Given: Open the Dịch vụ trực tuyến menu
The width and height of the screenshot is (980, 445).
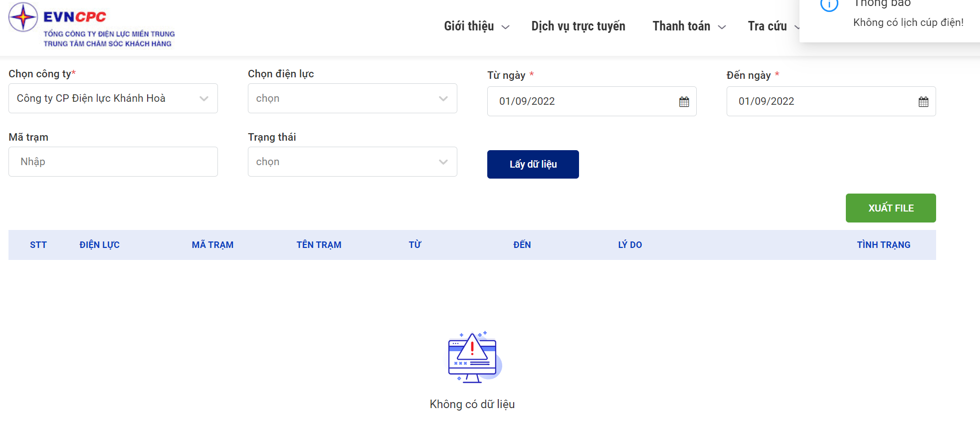Looking at the screenshot, I should pyautogui.click(x=578, y=26).
